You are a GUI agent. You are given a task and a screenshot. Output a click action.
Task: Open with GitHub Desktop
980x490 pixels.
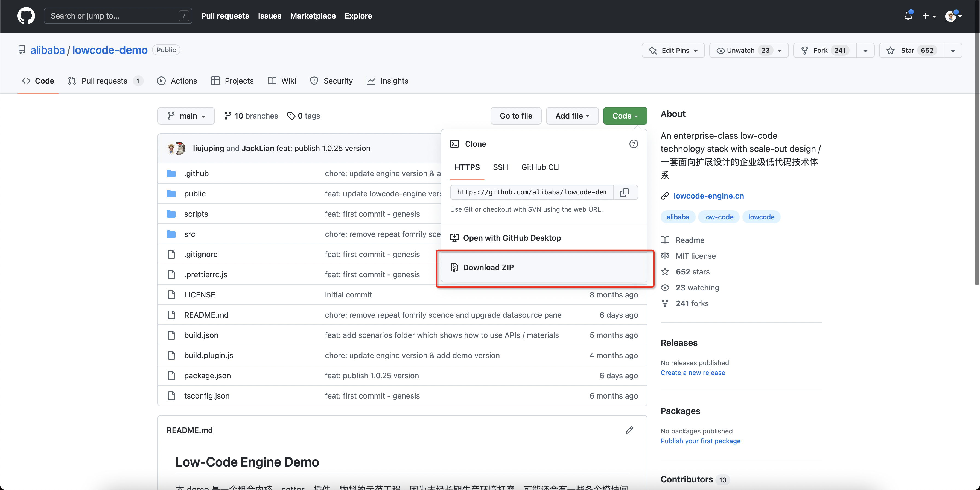(x=512, y=238)
